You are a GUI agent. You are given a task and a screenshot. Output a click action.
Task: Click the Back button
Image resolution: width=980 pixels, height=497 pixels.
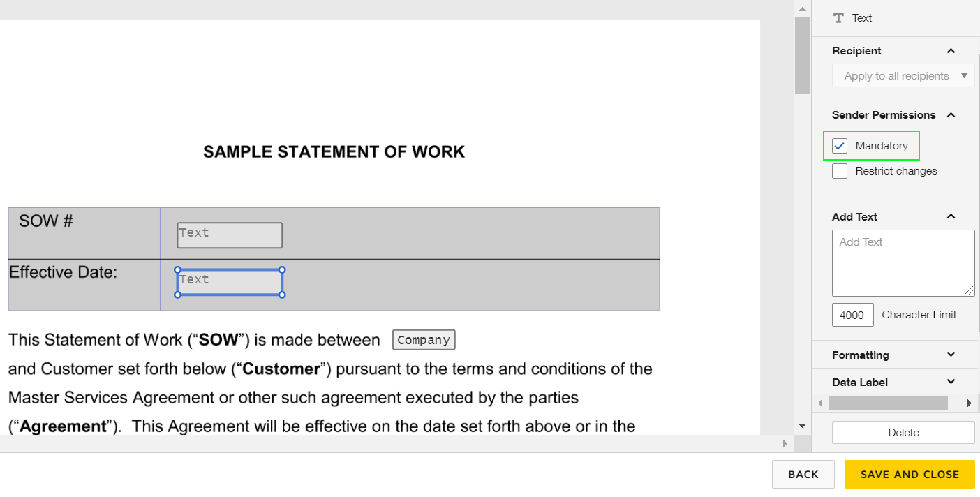[803, 474]
